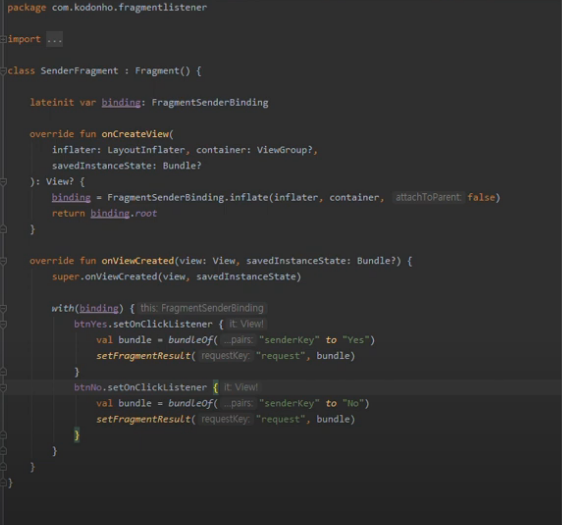
Task: Click fold end marker closing onCreateView
Action: (3, 229)
